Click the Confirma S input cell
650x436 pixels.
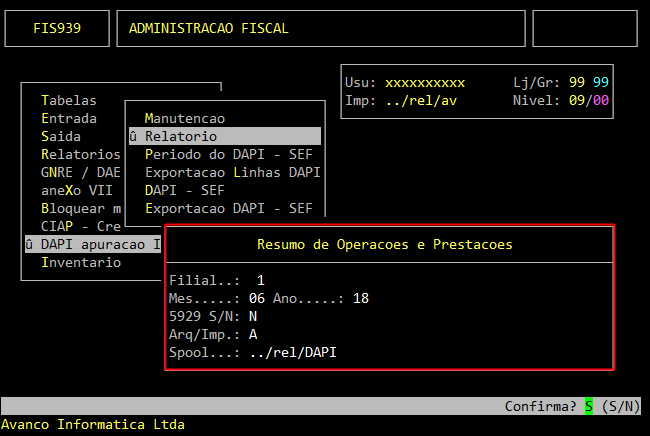[x=589, y=406]
